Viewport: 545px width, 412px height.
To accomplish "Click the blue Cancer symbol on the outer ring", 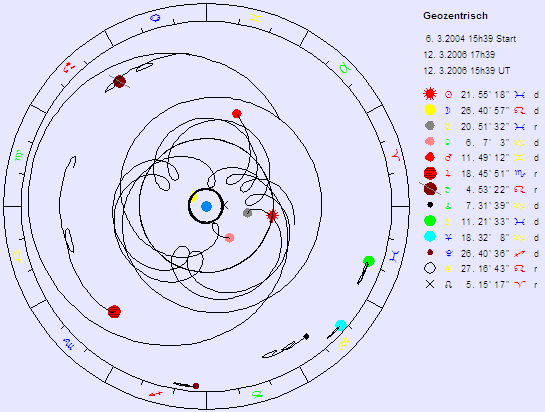I will click(x=155, y=18).
